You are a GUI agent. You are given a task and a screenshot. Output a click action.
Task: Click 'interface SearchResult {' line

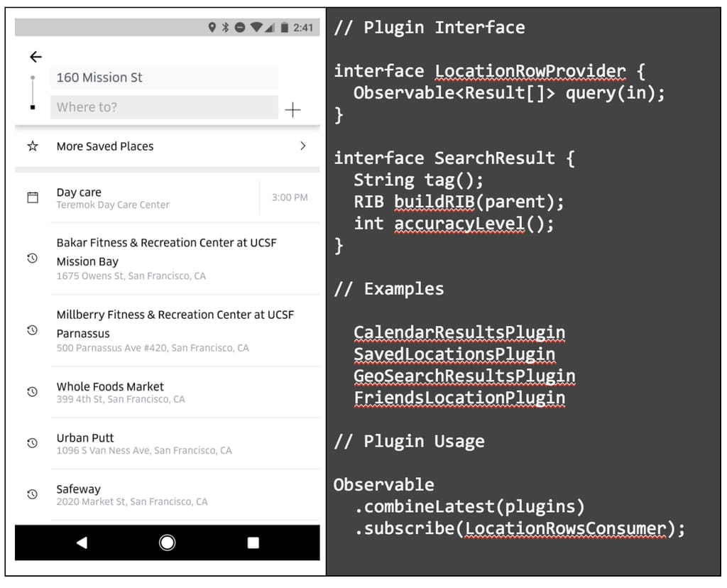click(x=454, y=158)
